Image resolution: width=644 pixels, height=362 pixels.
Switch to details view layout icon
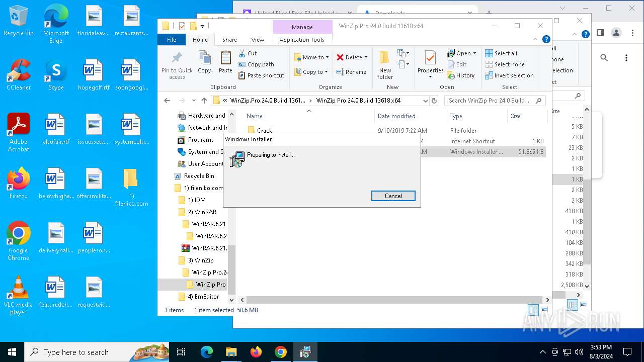point(533,310)
